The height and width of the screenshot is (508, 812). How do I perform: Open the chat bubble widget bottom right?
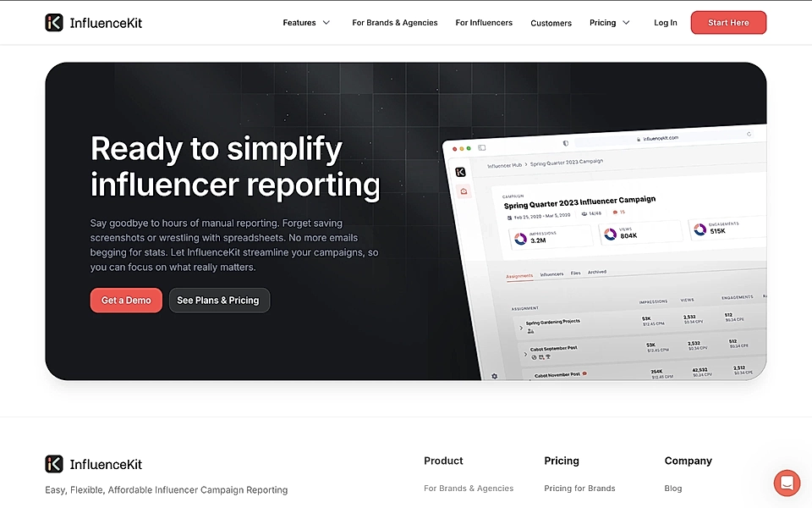click(x=787, y=483)
